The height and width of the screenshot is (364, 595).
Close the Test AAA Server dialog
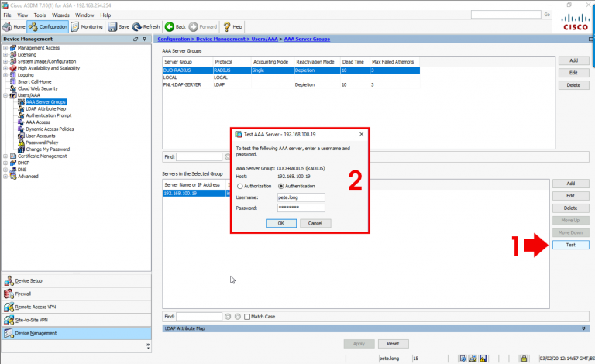361,134
